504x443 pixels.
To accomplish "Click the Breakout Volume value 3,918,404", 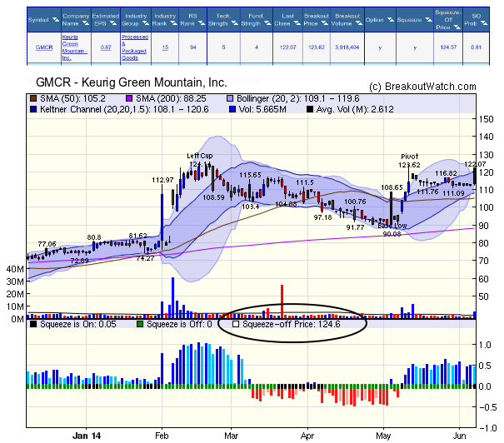I will (x=347, y=47).
